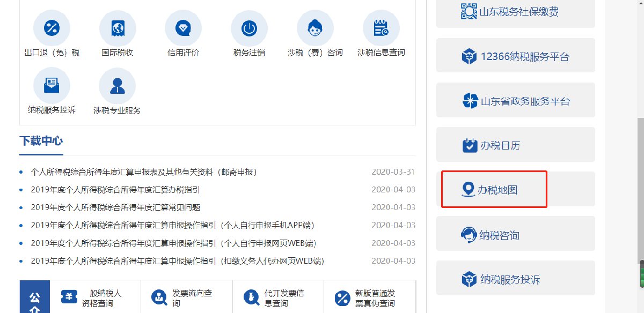This screenshot has width=644, height=313.
Task: Open the 国际税收 globe icon
Action: click(118, 28)
